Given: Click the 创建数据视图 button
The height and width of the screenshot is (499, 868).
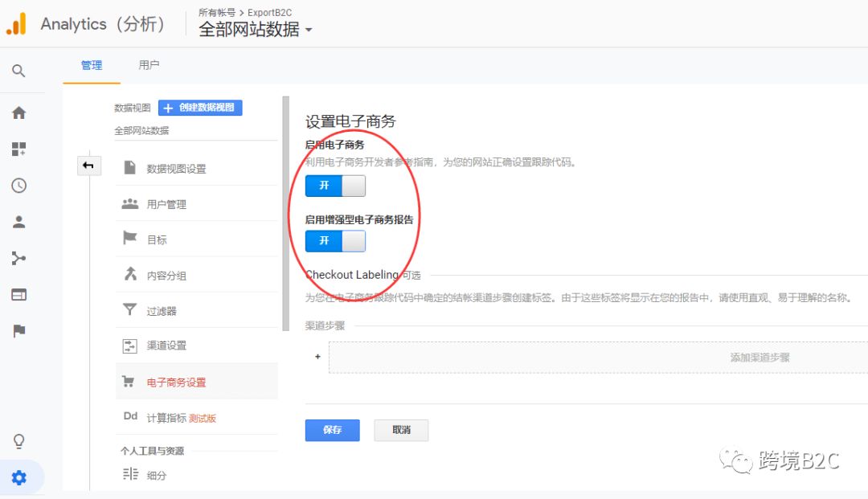Looking at the screenshot, I should pyautogui.click(x=200, y=107).
